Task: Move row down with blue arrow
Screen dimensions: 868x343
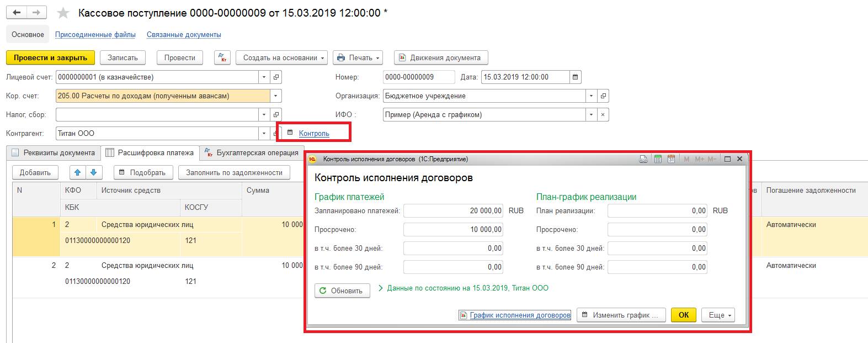Action: (94, 172)
